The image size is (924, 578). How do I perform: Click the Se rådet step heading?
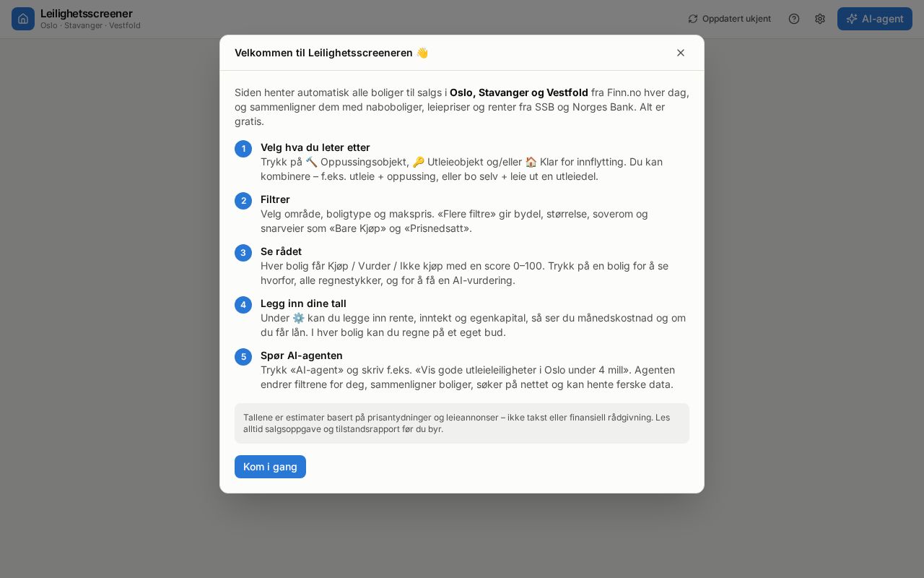tap(281, 251)
